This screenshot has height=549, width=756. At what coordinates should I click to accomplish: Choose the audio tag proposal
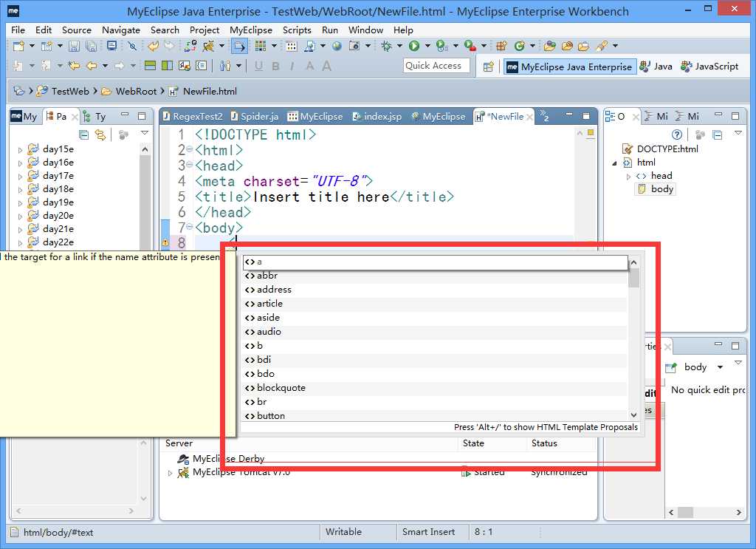434,332
